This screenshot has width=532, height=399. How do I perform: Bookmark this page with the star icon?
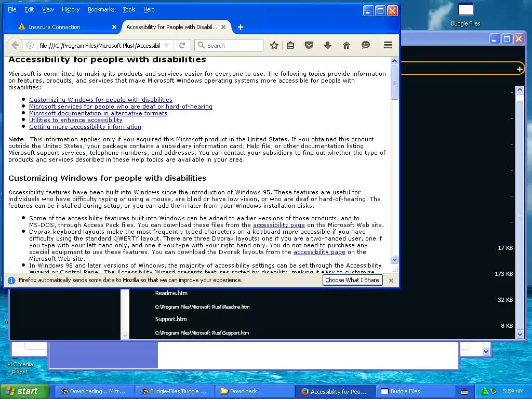coord(274,46)
